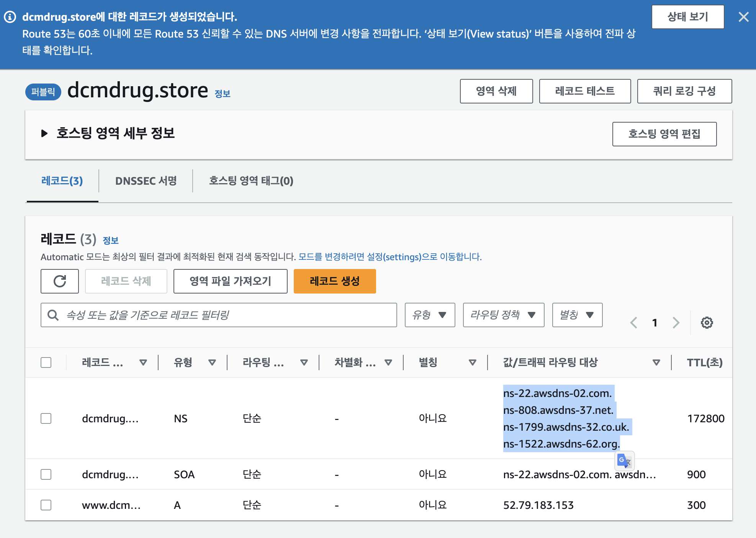756x538 pixels.
Task: Open the table settings gear icon
Action: click(x=707, y=323)
